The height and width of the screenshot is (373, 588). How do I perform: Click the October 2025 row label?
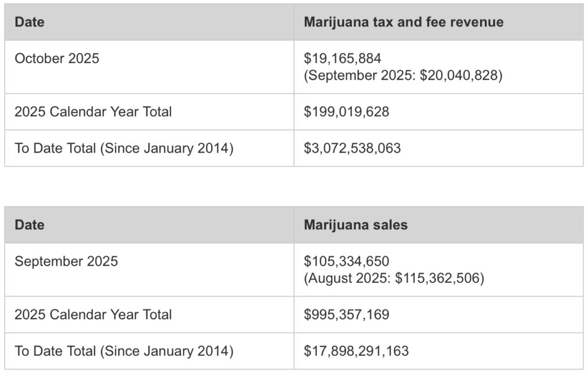(57, 59)
